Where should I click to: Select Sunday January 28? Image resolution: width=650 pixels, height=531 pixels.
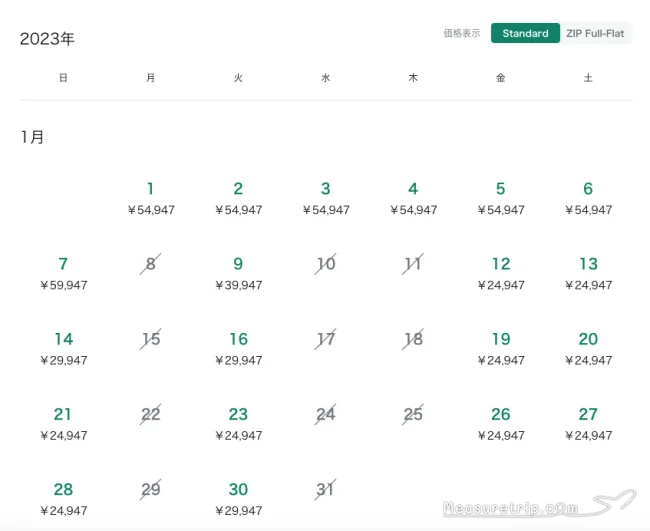pyautogui.click(x=63, y=499)
